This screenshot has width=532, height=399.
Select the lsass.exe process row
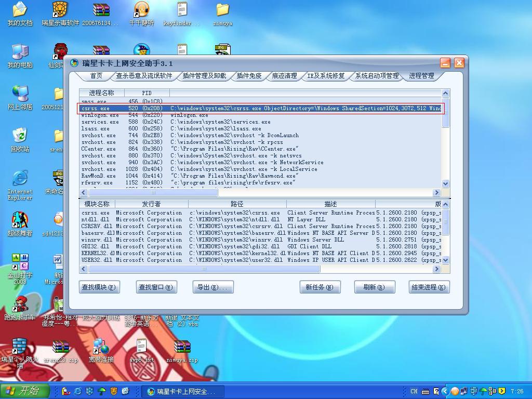(x=96, y=129)
